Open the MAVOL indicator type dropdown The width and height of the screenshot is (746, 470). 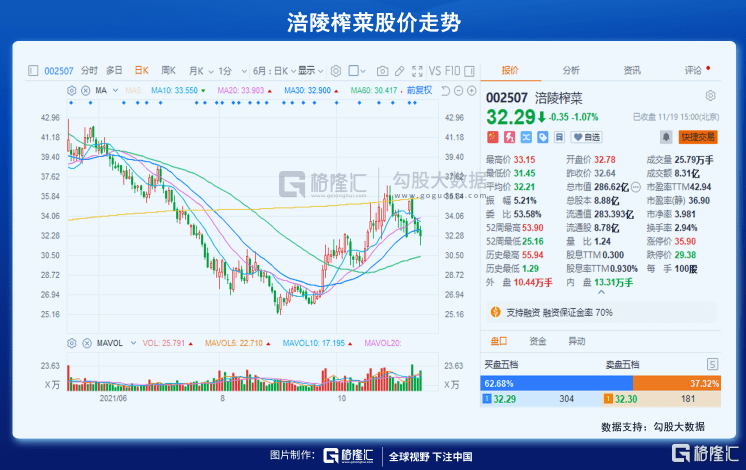133,343
